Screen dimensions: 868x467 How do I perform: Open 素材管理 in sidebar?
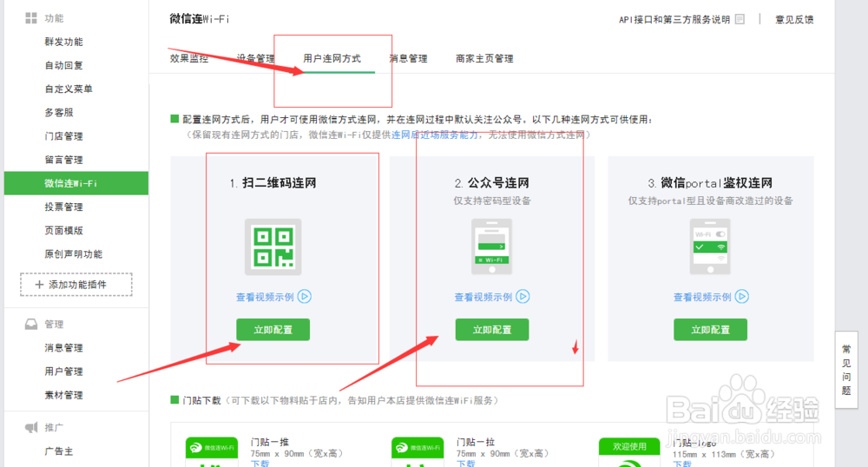click(63, 395)
